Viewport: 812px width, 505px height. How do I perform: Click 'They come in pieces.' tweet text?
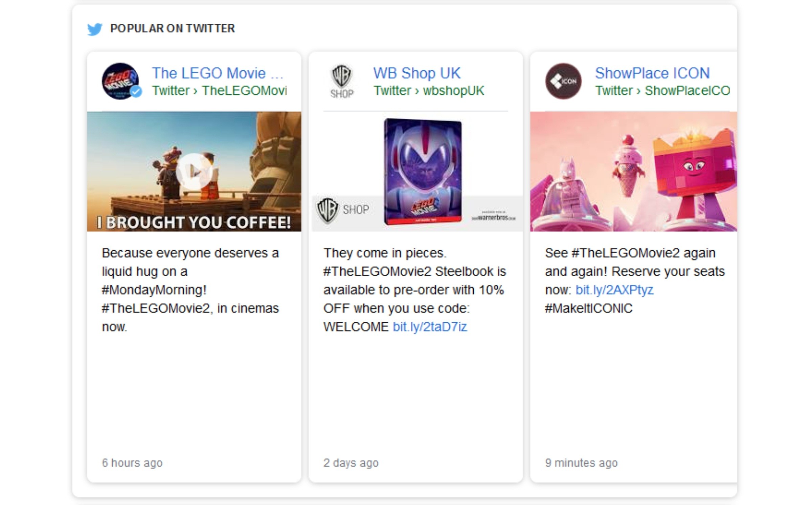[385, 253]
